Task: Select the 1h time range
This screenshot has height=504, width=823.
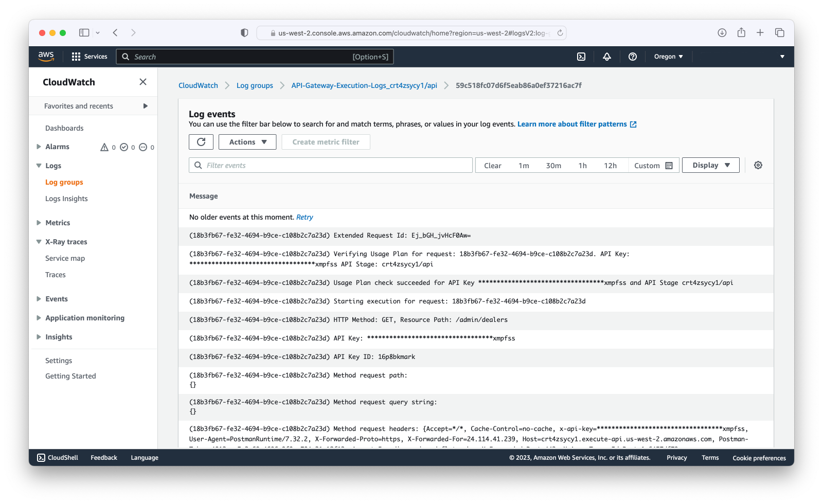Action: [x=583, y=166]
